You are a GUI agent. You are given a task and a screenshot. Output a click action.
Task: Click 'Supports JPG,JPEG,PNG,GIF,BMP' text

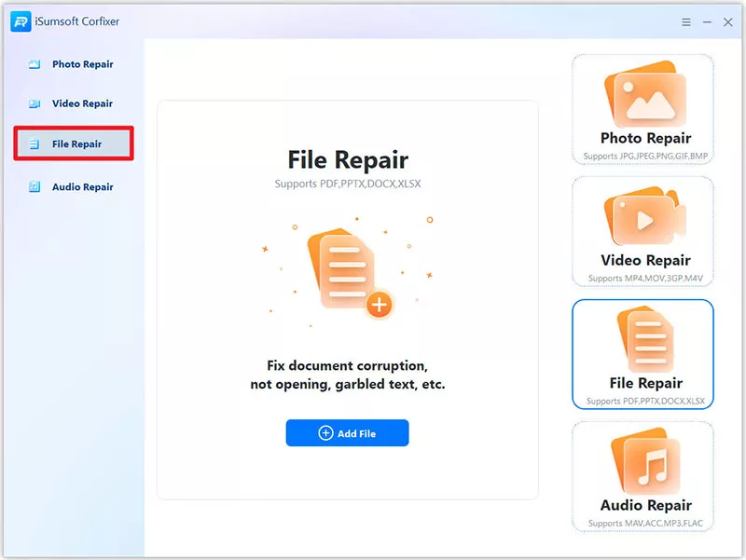(x=645, y=156)
